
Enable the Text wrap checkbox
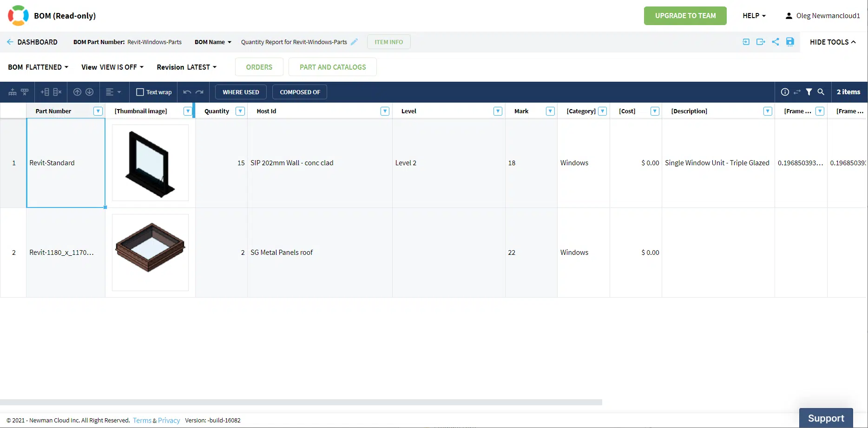click(140, 92)
